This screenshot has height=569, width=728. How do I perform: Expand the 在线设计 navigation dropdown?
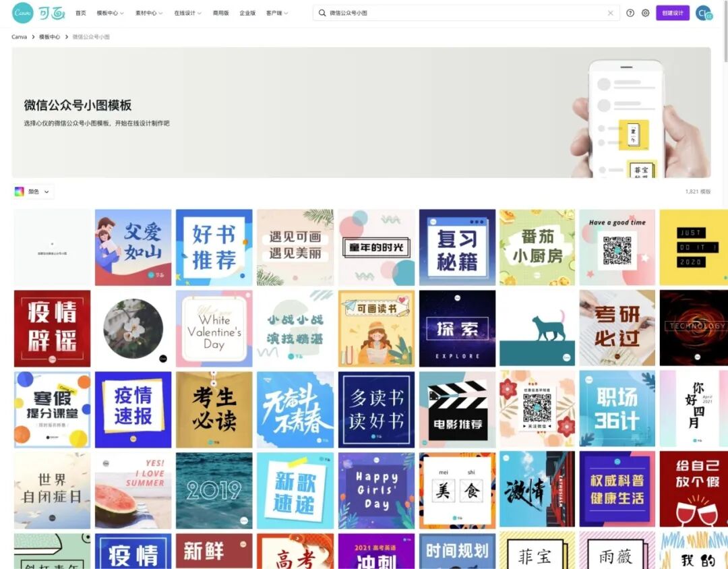(187, 13)
